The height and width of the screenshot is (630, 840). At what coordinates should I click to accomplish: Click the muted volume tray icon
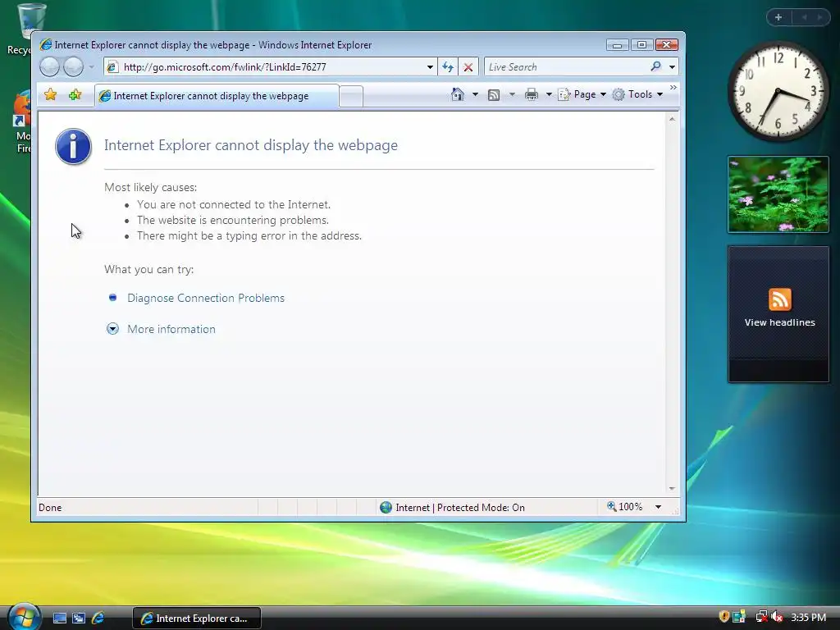pos(778,617)
